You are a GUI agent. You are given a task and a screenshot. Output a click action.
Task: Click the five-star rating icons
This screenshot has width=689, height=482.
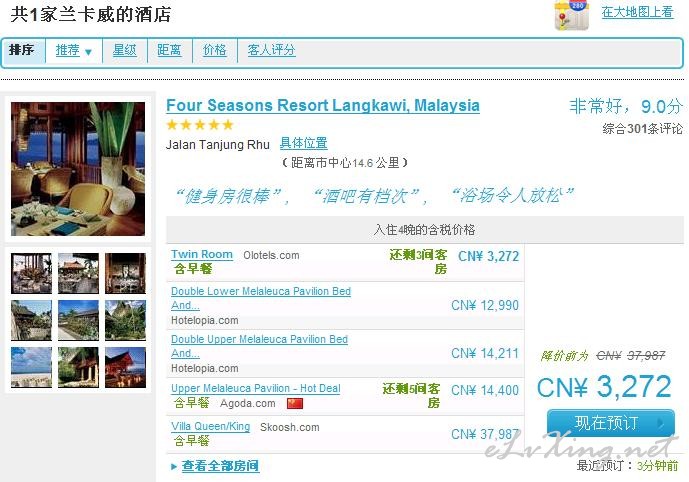[x=200, y=125]
